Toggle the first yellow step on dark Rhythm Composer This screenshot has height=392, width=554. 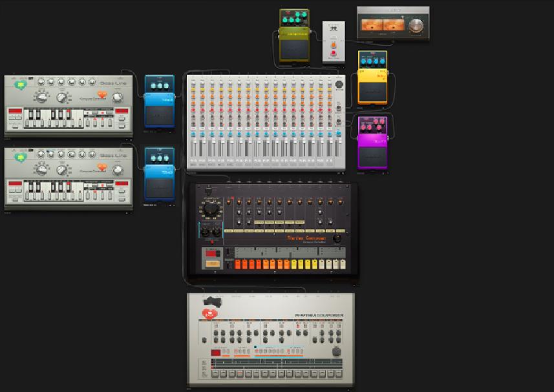click(x=293, y=264)
